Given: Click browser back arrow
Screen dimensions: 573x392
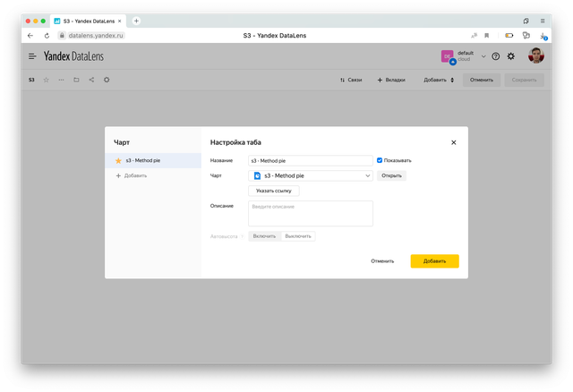Looking at the screenshot, I should pos(30,35).
